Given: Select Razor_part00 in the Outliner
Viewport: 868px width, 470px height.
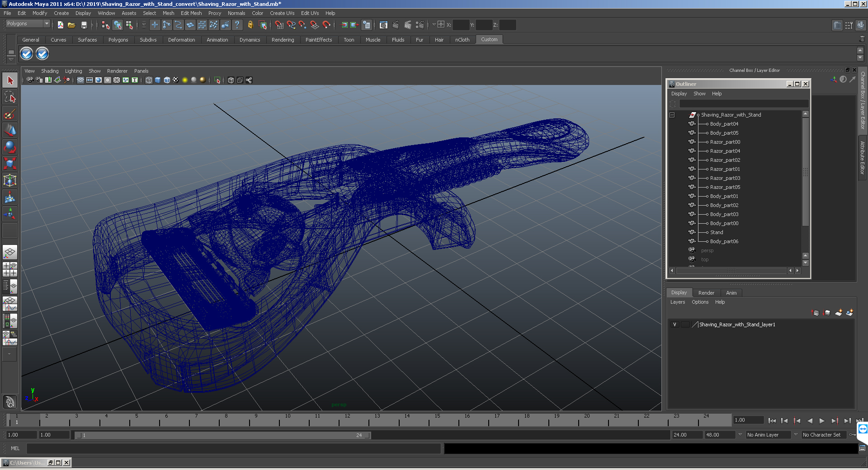Looking at the screenshot, I should click(x=725, y=142).
